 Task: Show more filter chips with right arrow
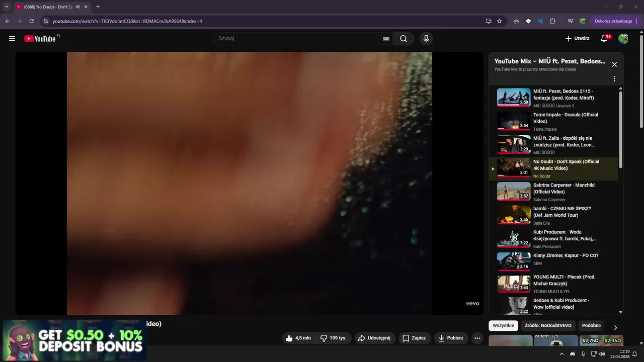click(x=615, y=327)
